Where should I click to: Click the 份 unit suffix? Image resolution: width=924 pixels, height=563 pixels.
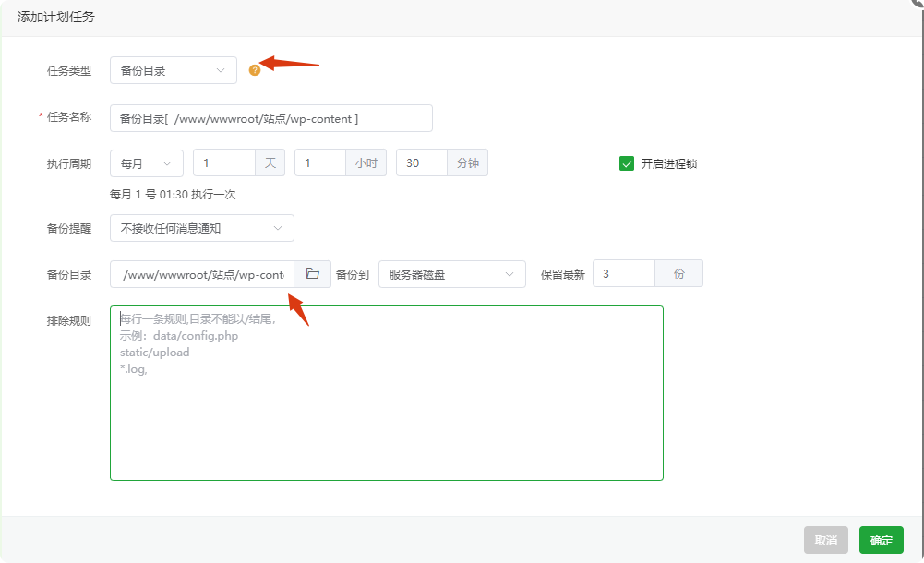pyautogui.click(x=678, y=273)
